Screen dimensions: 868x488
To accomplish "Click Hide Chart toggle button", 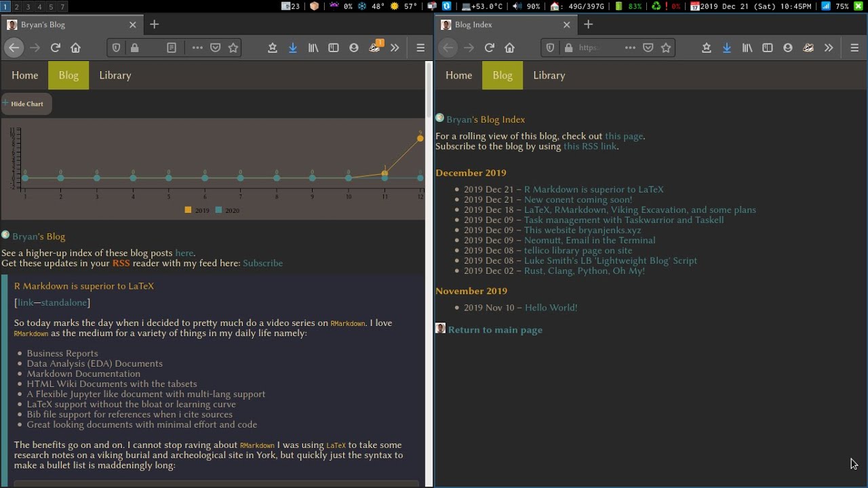I will click(x=26, y=104).
